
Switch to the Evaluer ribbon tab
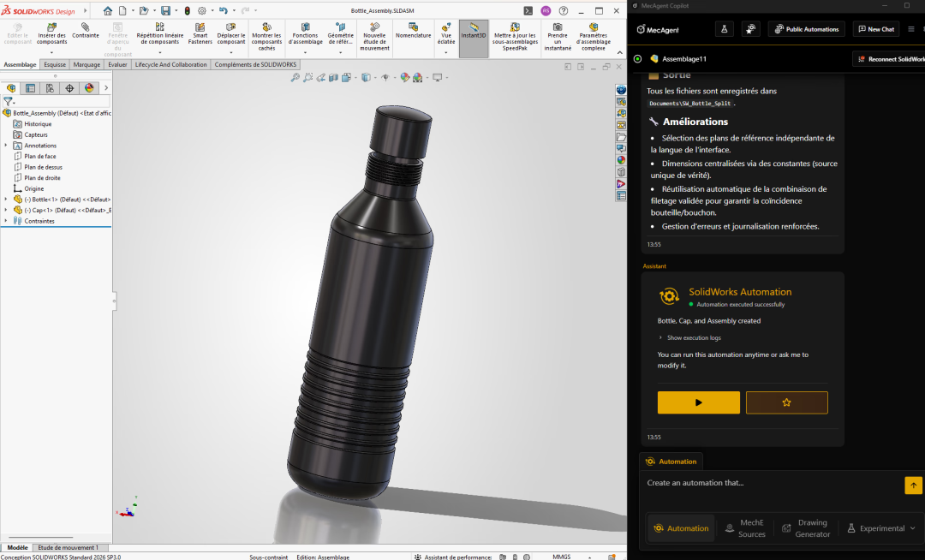[x=117, y=64]
